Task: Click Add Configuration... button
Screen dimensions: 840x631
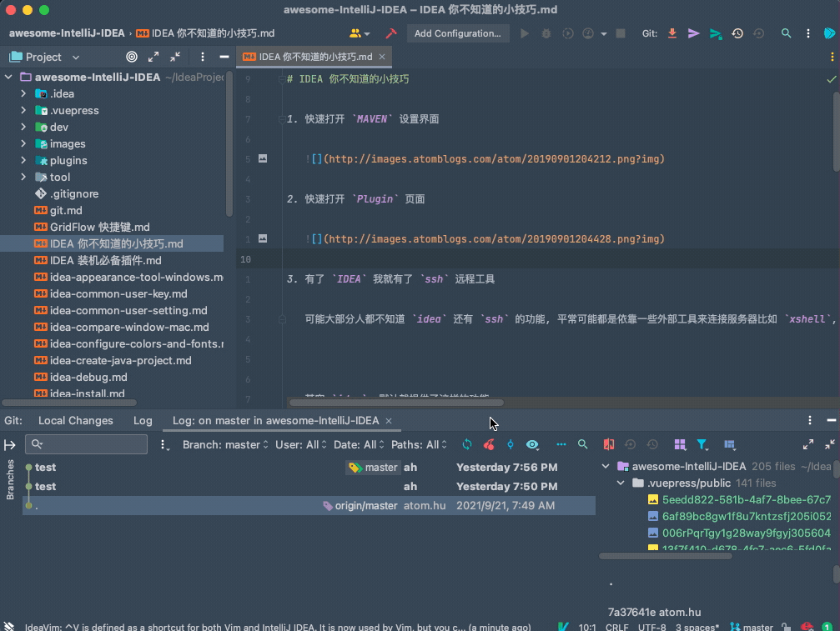Action: [x=457, y=33]
